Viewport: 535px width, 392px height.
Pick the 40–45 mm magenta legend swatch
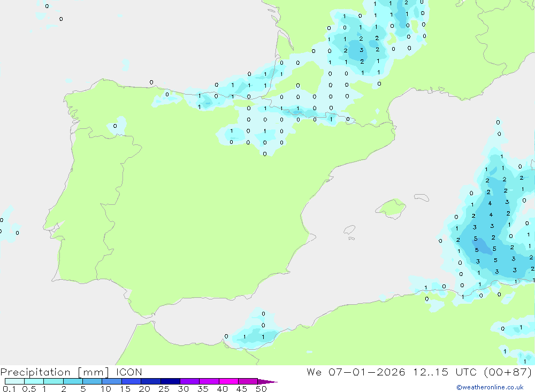(x=228, y=381)
